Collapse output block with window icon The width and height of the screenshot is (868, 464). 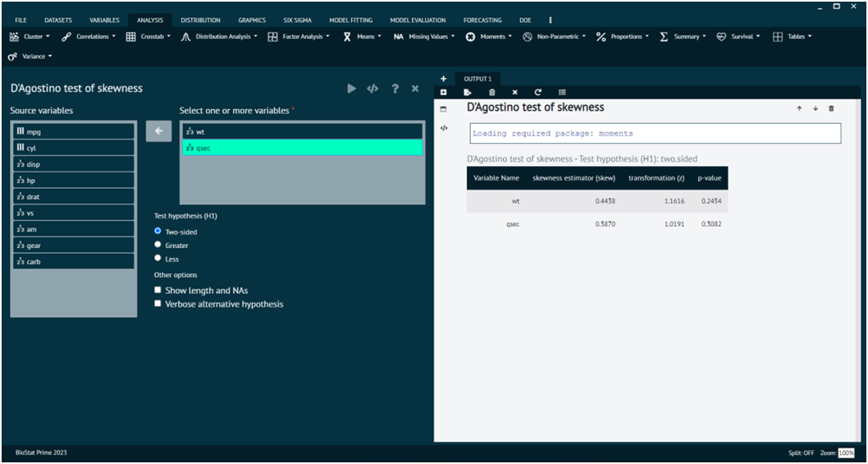coord(443,109)
